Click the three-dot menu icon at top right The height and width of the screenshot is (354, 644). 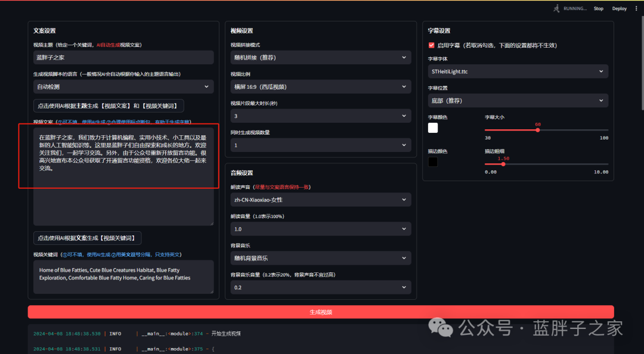click(636, 8)
